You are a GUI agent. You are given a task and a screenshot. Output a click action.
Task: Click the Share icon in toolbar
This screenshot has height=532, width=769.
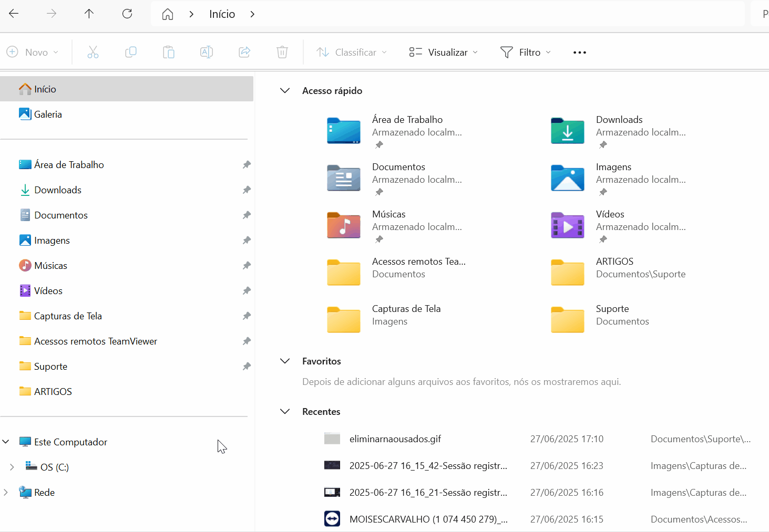click(244, 52)
